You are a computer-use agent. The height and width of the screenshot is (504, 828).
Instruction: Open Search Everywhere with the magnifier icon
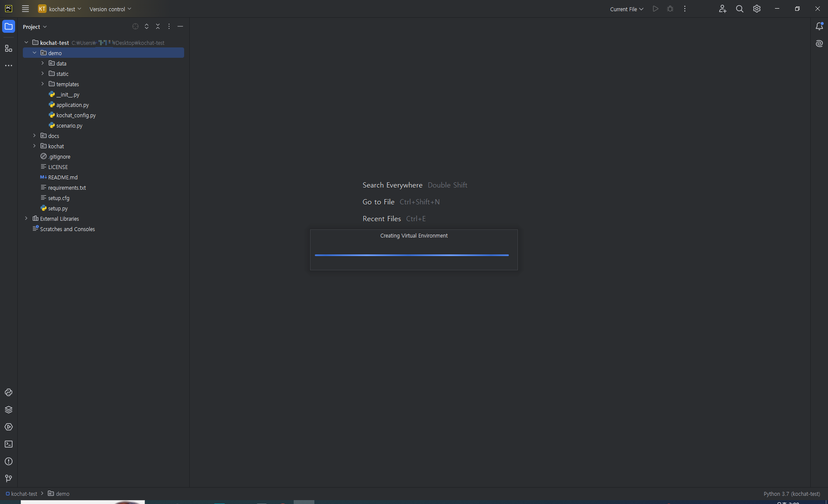click(x=740, y=9)
